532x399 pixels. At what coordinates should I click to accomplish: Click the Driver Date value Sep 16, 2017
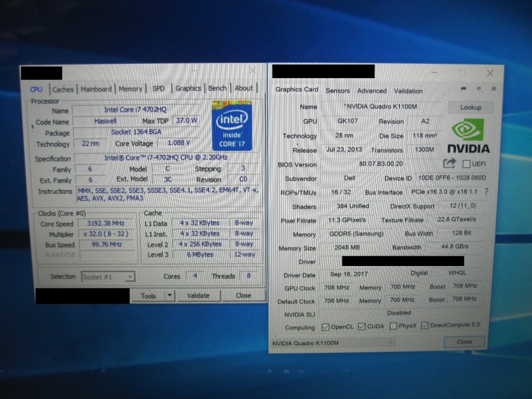tap(349, 274)
